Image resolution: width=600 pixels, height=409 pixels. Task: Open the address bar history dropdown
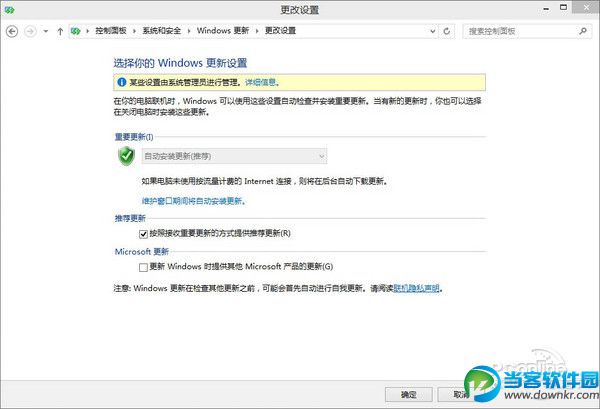point(432,31)
